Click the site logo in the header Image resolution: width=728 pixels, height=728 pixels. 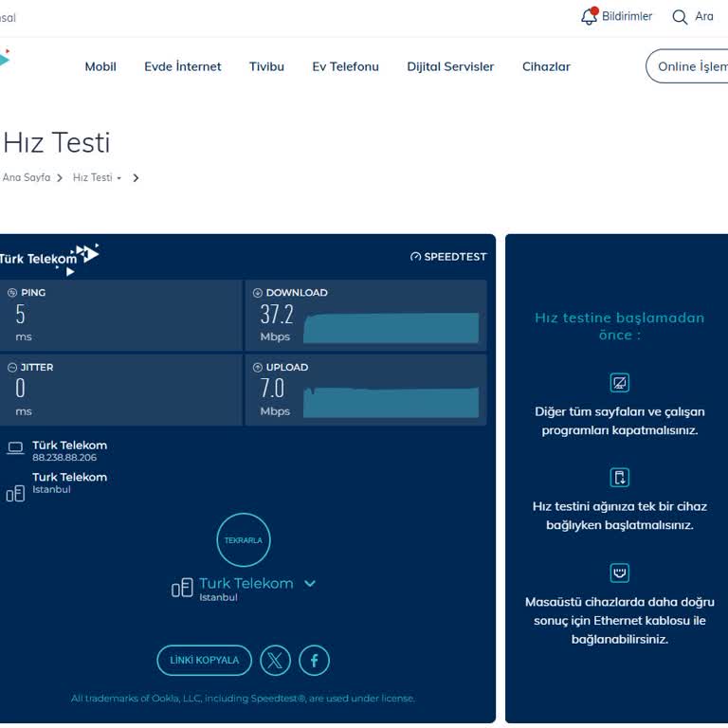(5, 58)
